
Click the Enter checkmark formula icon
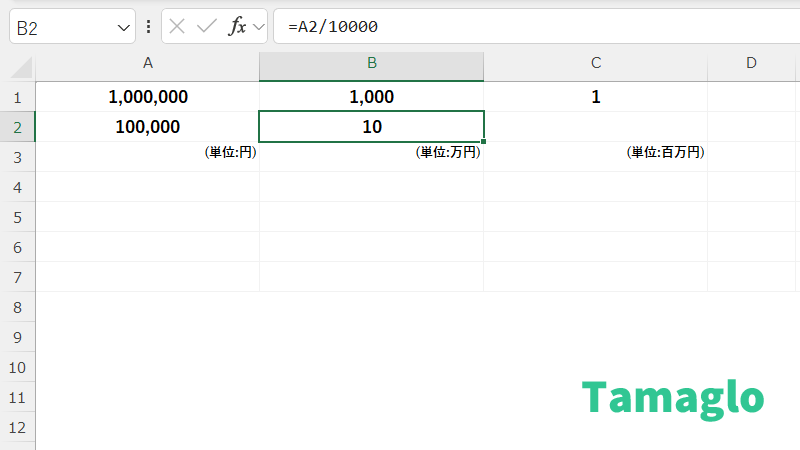coord(207,27)
